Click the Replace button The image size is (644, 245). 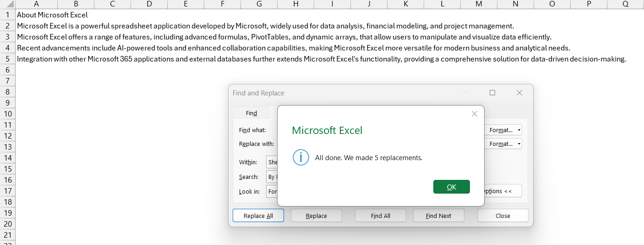click(x=317, y=216)
